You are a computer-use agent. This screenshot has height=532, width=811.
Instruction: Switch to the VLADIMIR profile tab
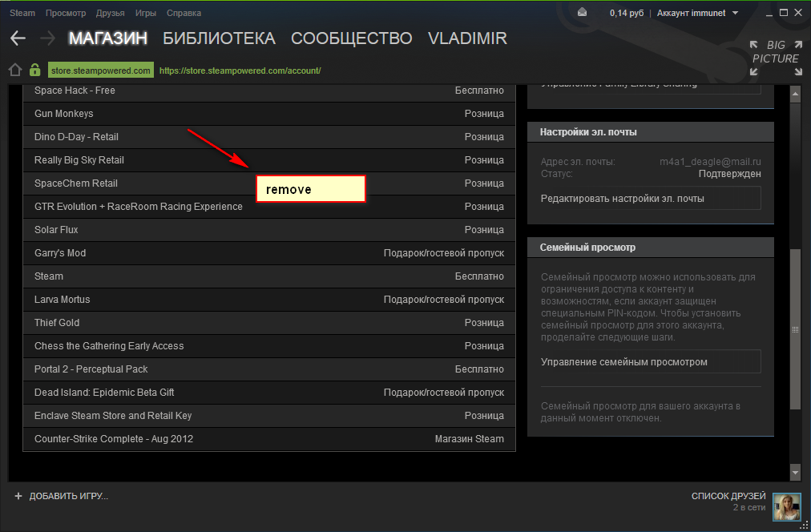coord(467,38)
